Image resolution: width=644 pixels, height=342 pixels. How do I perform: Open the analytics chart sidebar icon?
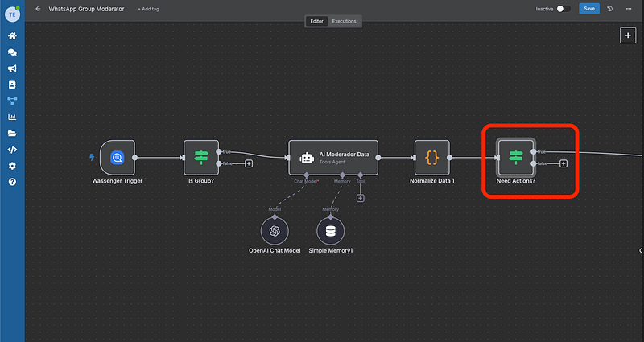tap(12, 117)
